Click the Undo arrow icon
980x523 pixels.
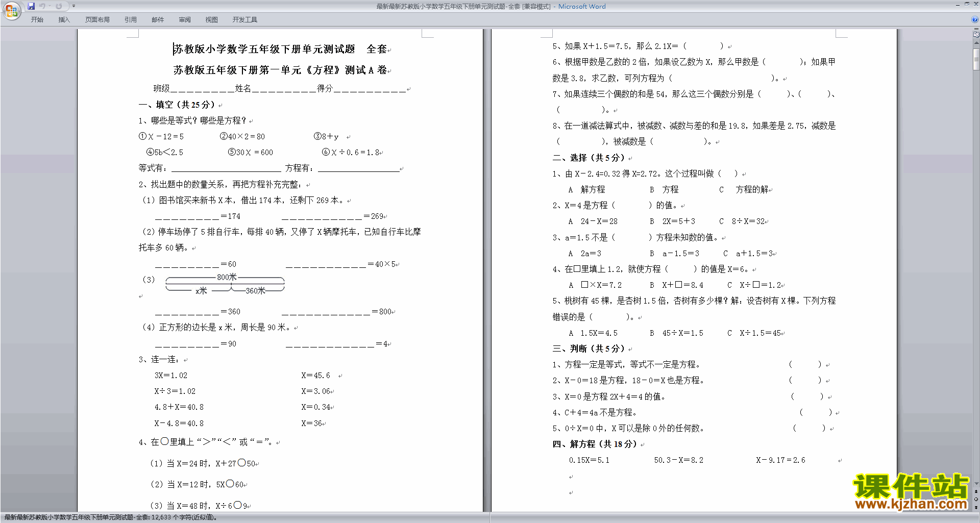coord(42,6)
